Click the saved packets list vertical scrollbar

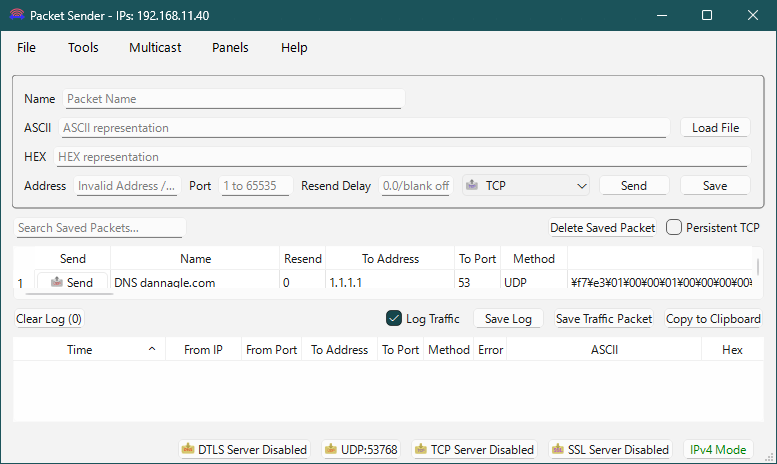[x=757, y=268]
